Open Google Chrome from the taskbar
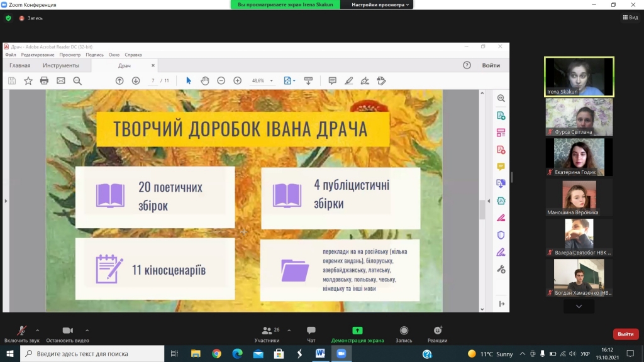Screen dimensions: 644x362 coord(216,353)
